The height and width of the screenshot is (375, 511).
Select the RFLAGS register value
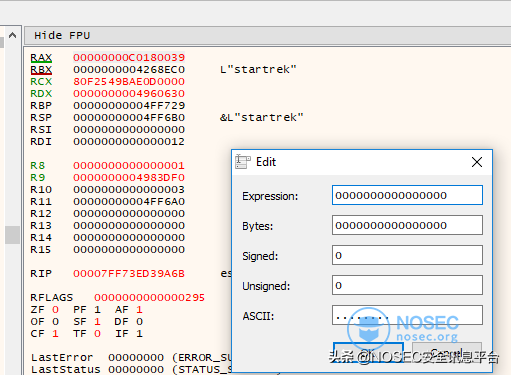[x=149, y=298]
